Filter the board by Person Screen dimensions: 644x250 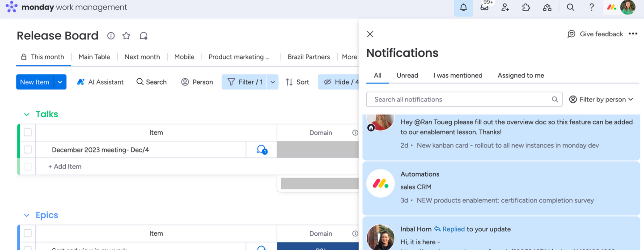197,82
